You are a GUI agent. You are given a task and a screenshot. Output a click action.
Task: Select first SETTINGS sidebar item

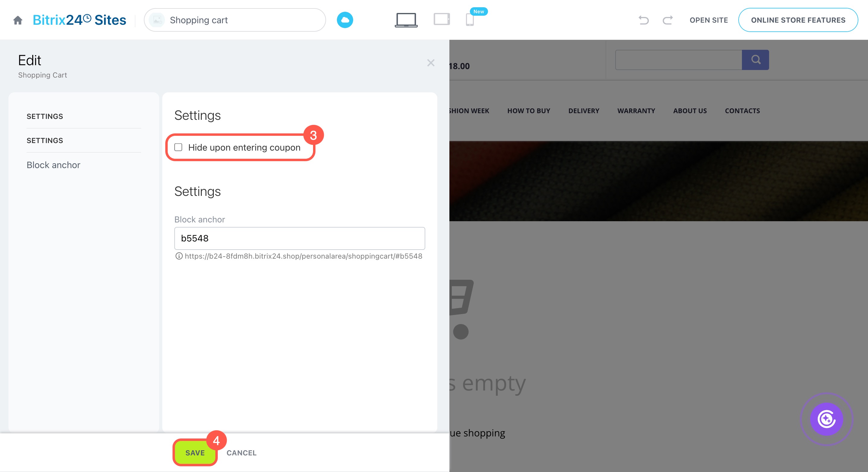click(45, 116)
